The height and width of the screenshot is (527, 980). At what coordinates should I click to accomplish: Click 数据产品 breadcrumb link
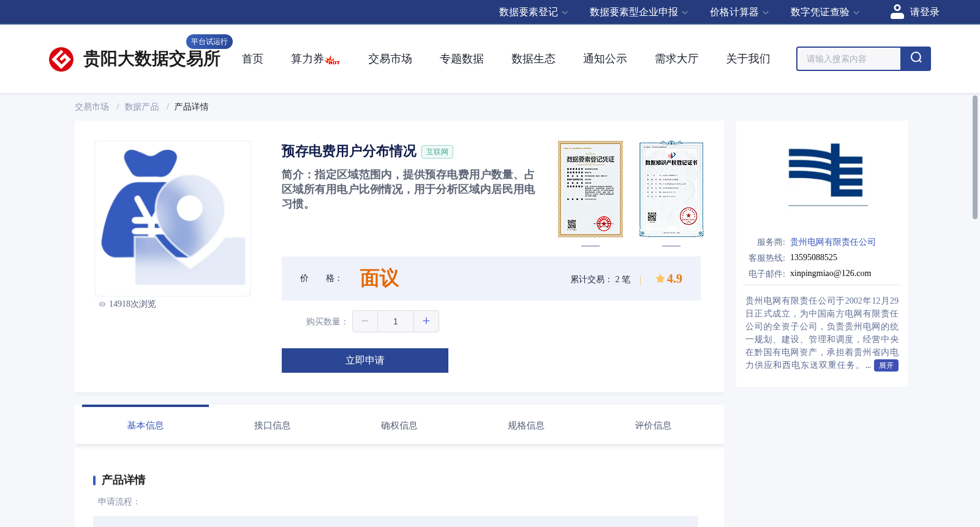coord(142,107)
